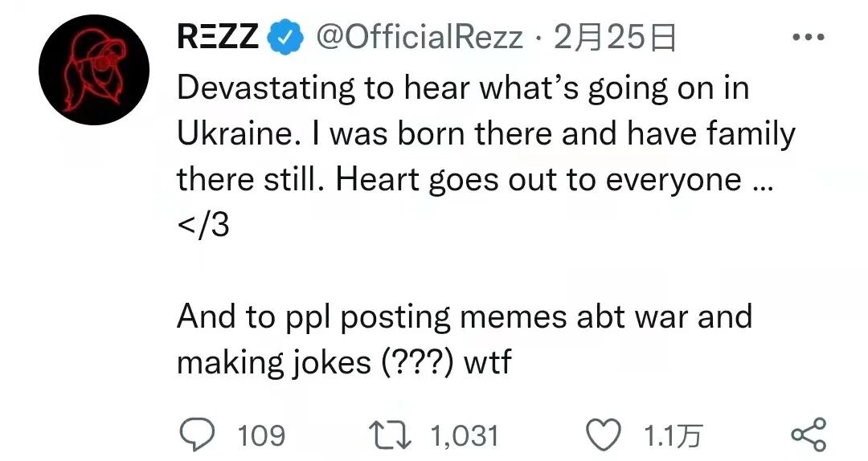
Task: View the 1,031 retweets count
Action: tap(465, 436)
